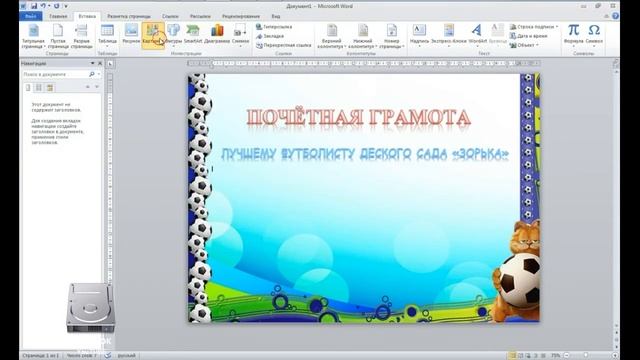Insert date and time (Дата и время)
The height and width of the screenshot is (360, 640).
529,36
